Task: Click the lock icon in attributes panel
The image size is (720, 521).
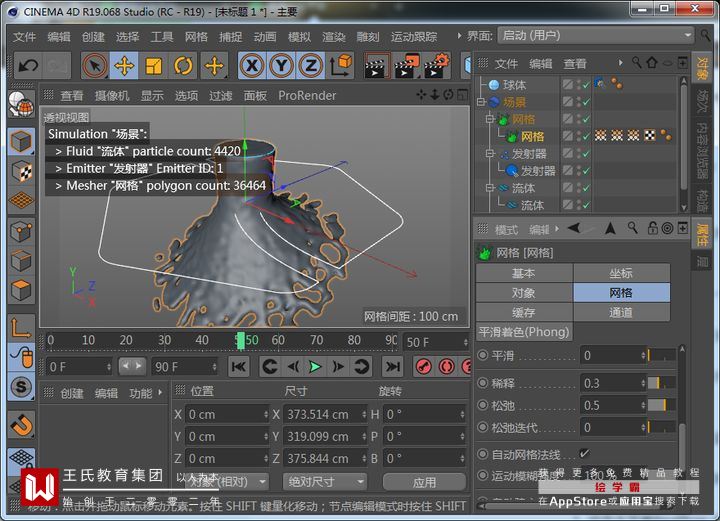Action: [x=652, y=228]
